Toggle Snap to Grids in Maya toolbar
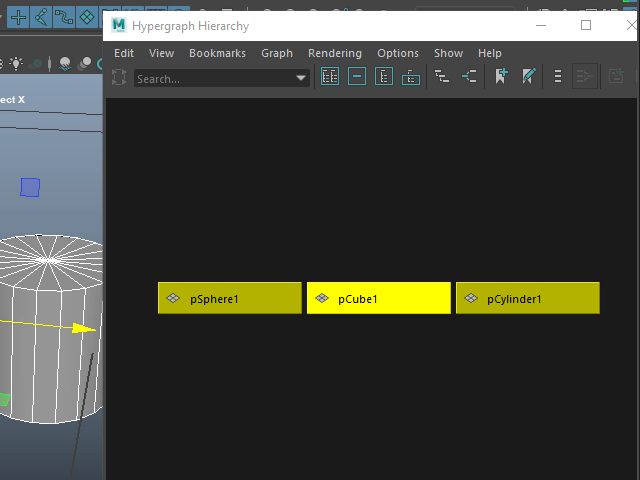Viewport: 640px width, 480px height. 18,17
